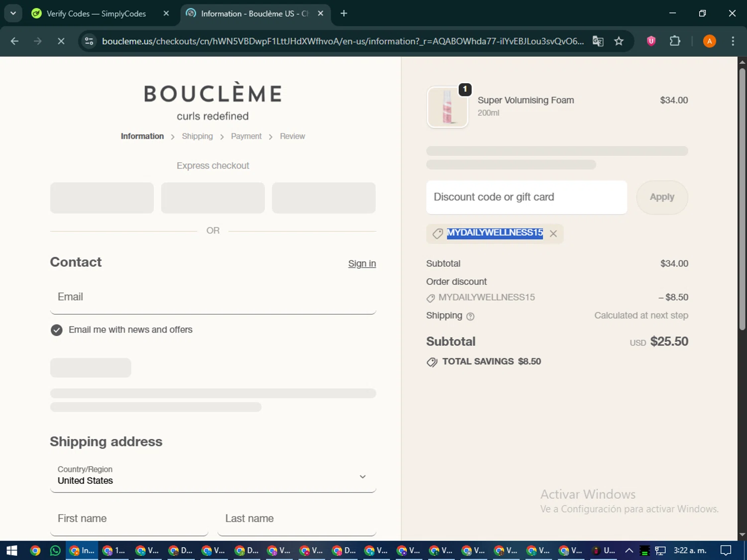Switch to the Verify Codes — SimplyCodes tab

tap(96, 13)
